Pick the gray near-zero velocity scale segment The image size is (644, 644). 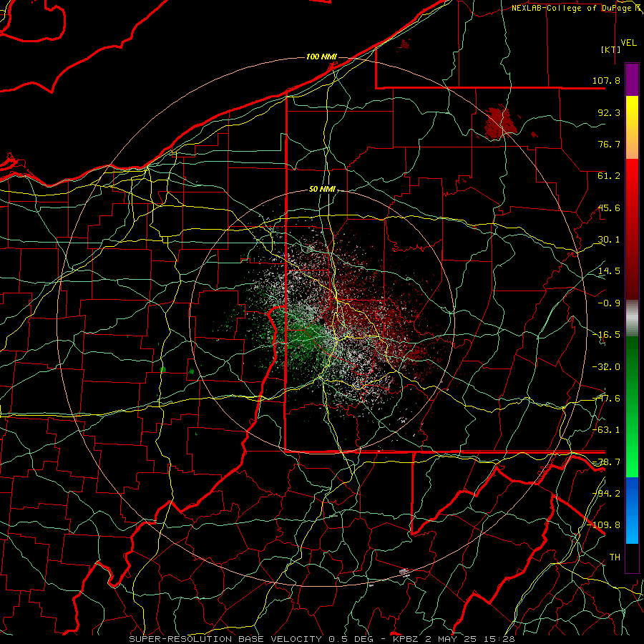(632, 318)
